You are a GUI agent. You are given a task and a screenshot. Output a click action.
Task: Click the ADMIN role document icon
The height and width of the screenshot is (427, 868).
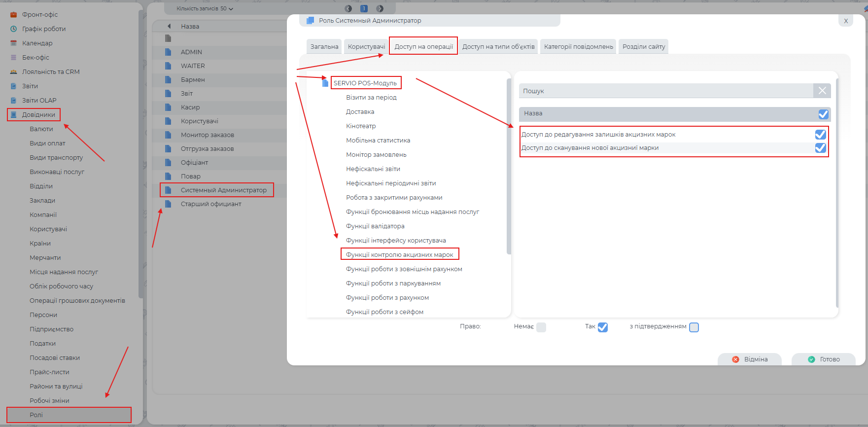pyautogui.click(x=168, y=52)
